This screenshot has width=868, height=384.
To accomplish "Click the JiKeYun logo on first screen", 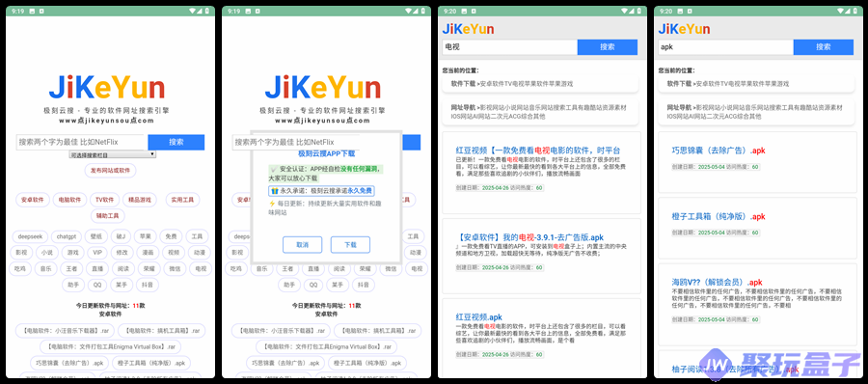I will point(107,88).
